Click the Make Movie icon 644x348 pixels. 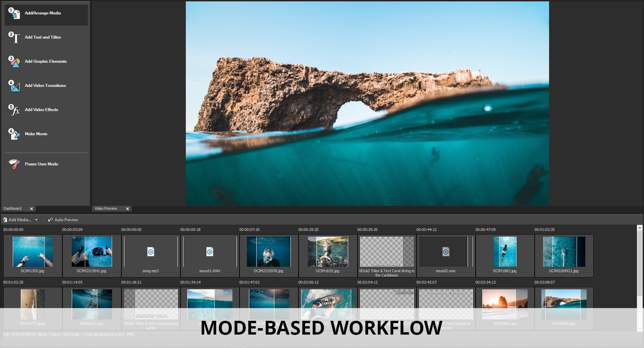[14, 134]
